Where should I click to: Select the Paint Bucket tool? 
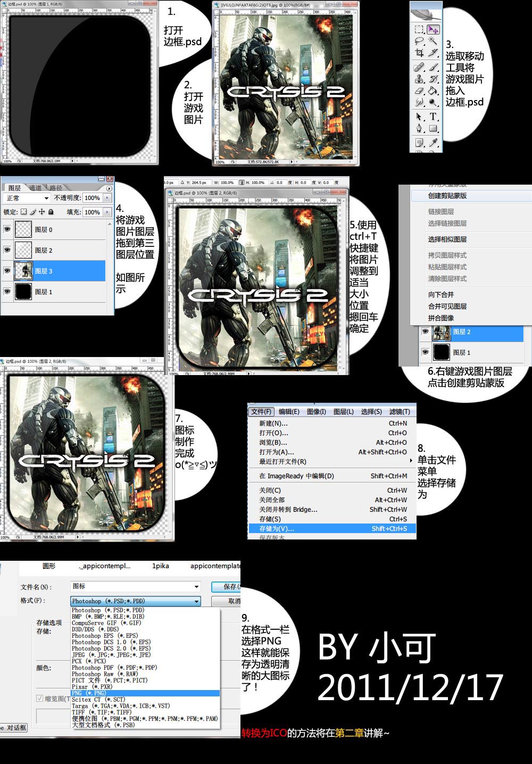point(433,91)
